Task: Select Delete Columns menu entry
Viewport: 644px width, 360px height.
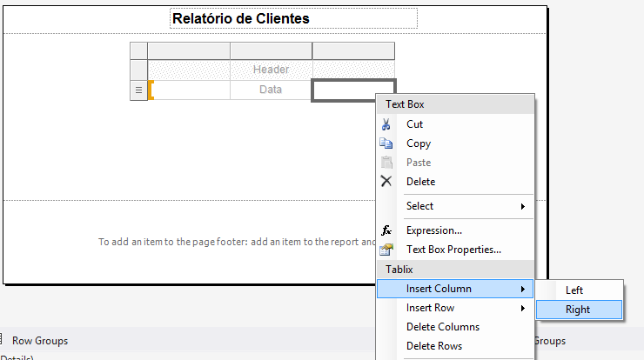Action: tap(443, 327)
